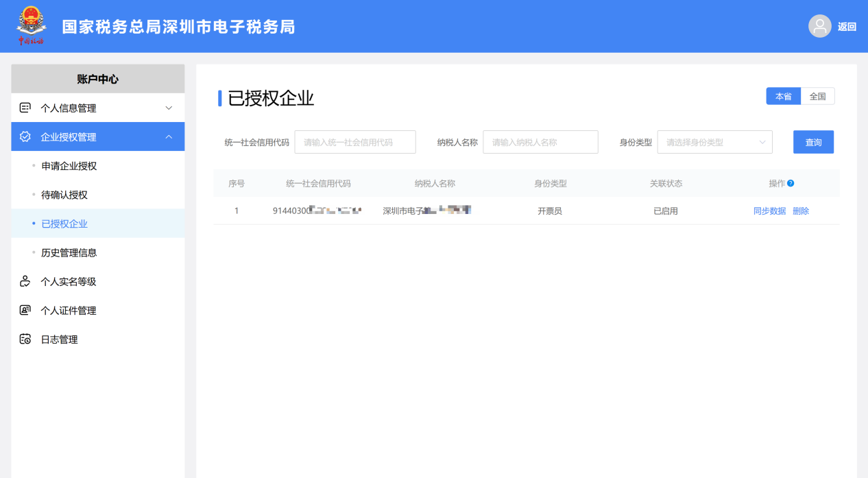Click the 查询 button
This screenshot has height=478, width=868.
(814, 142)
